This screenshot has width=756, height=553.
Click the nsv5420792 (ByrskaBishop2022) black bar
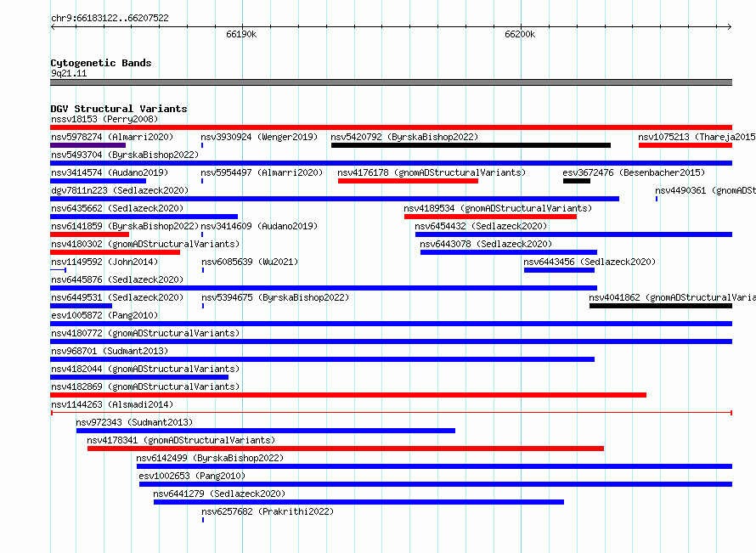coord(471,145)
